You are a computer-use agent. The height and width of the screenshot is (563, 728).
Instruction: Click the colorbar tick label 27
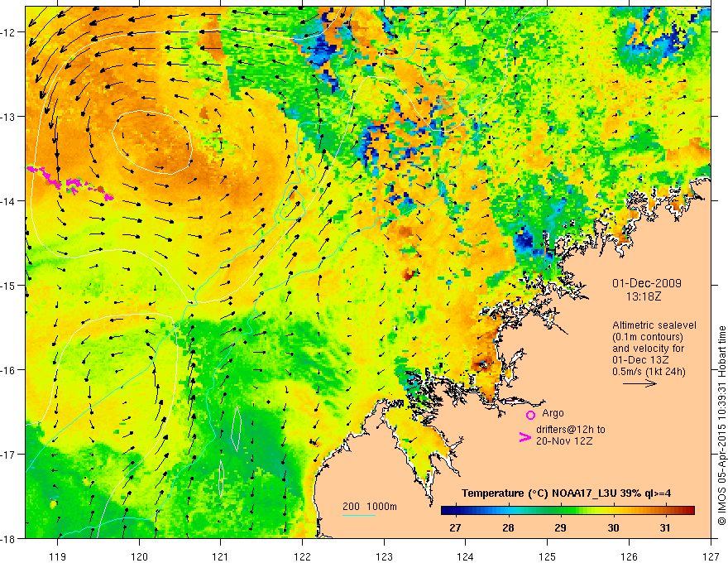click(456, 527)
